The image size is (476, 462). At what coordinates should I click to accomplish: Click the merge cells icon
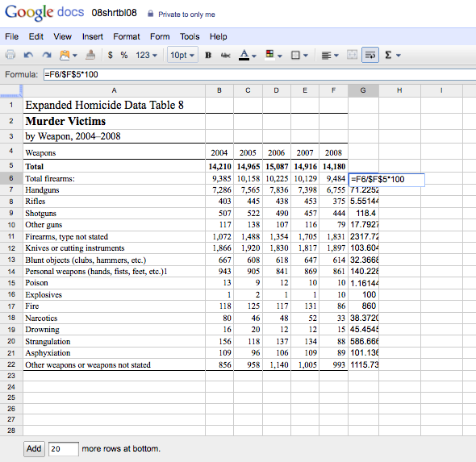352,55
